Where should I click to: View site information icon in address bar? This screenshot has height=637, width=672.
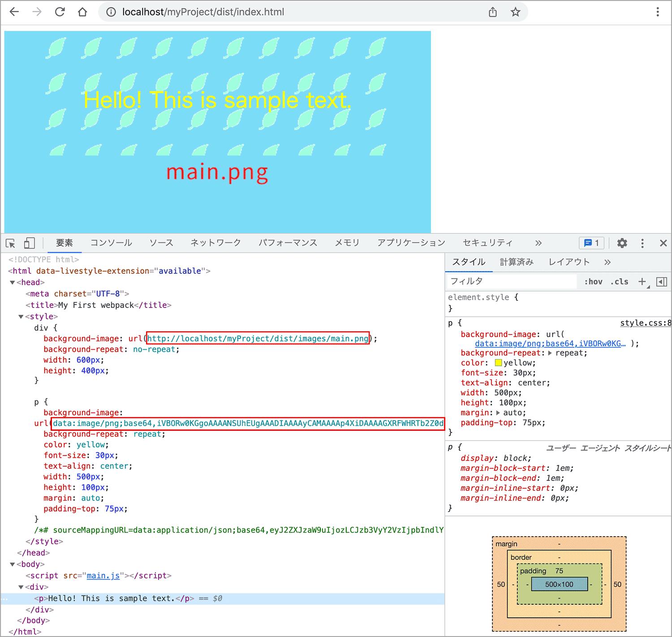pyautogui.click(x=111, y=12)
